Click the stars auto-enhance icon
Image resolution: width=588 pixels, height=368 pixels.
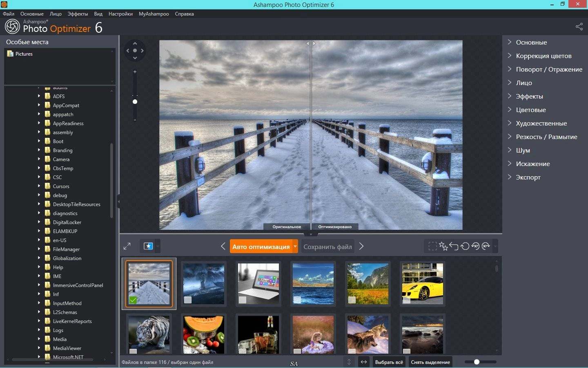(443, 246)
